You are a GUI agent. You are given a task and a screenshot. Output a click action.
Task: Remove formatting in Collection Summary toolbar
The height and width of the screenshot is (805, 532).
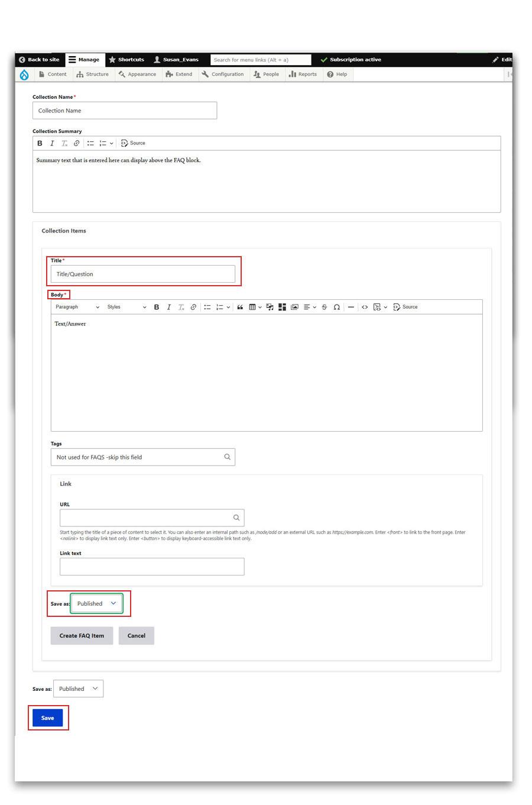coord(64,143)
